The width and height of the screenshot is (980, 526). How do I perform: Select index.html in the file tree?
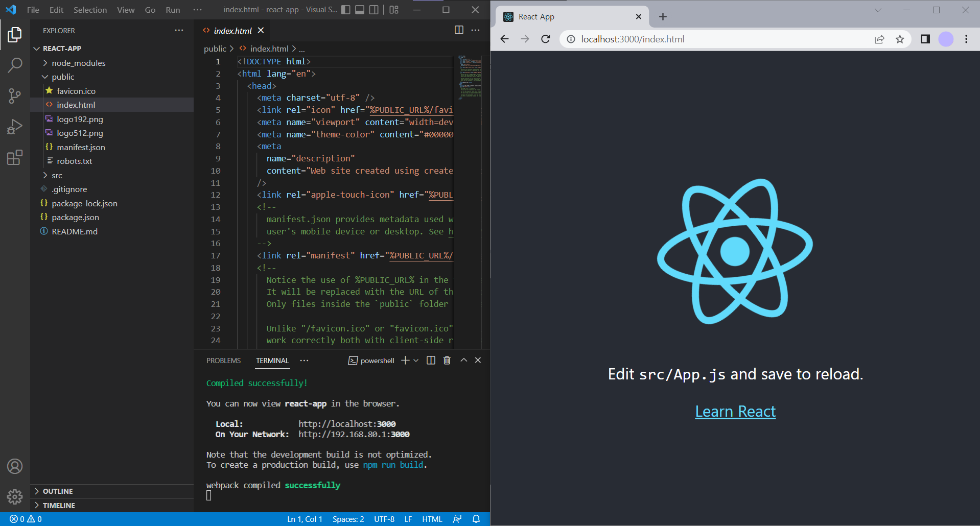point(112,105)
